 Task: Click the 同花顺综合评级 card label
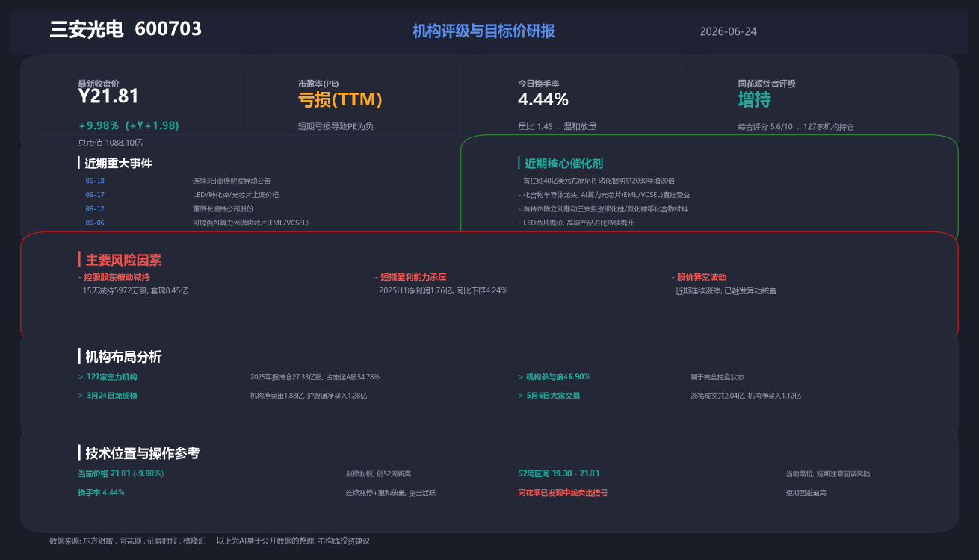point(767,84)
